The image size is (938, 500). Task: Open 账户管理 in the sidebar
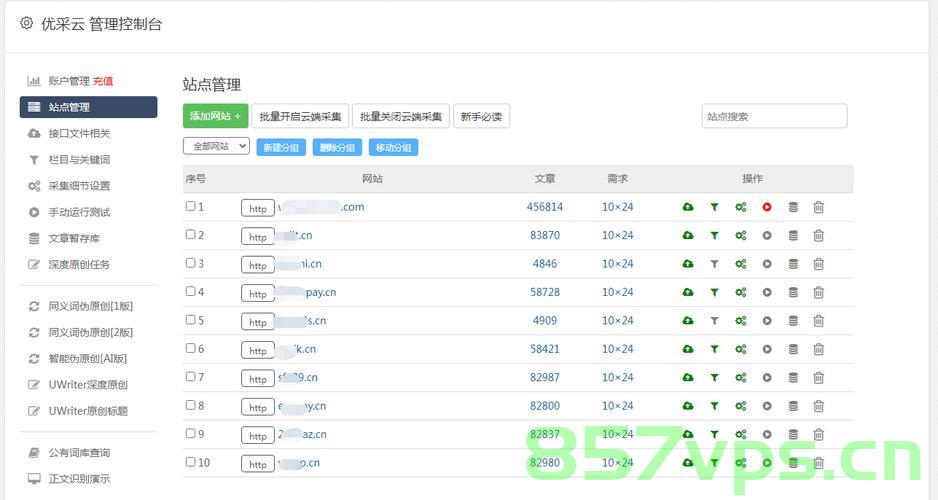click(69, 81)
